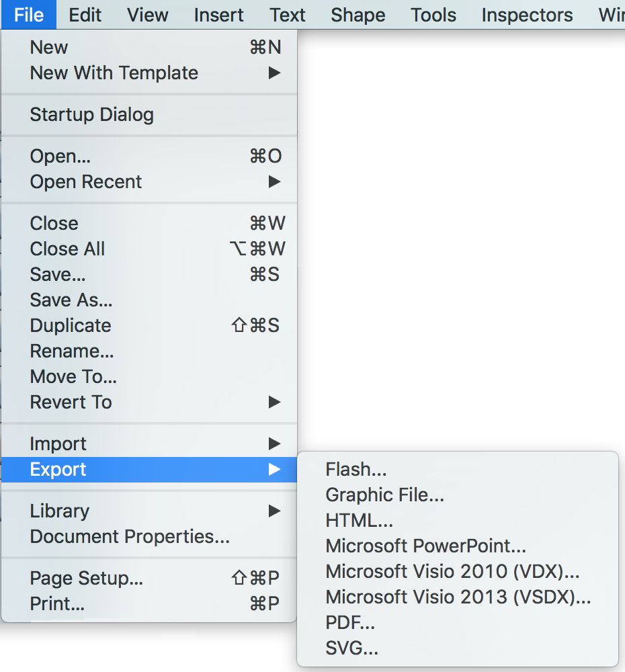Export as SVG...
The height and width of the screenshot is (672, 625).
352,648
